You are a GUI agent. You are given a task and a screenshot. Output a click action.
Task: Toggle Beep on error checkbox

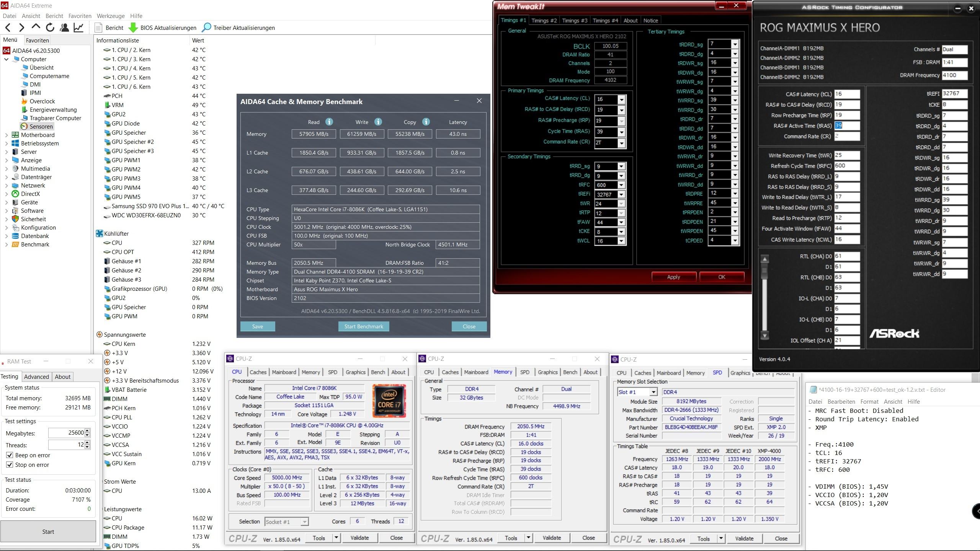coord(10,455)
